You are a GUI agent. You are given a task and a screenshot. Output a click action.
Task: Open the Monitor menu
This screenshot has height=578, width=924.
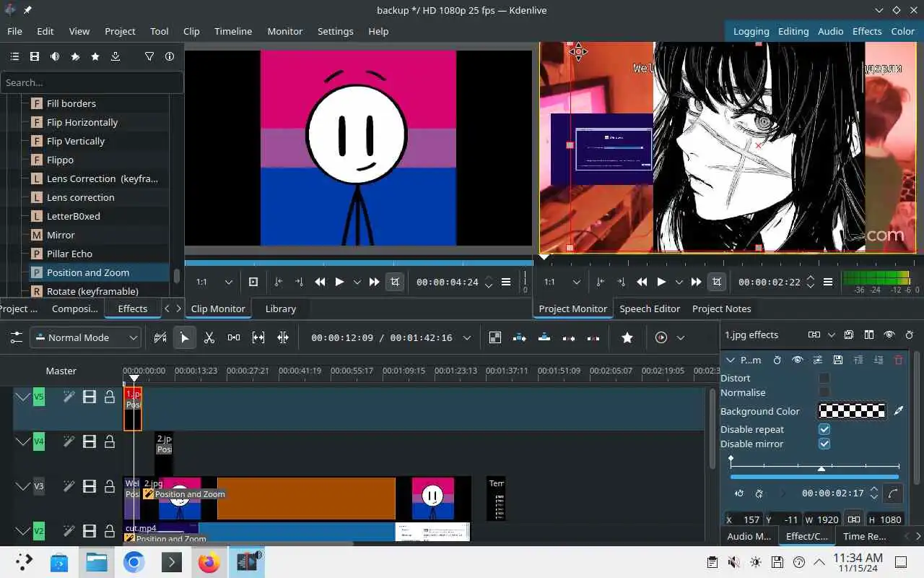coord(284,31)
